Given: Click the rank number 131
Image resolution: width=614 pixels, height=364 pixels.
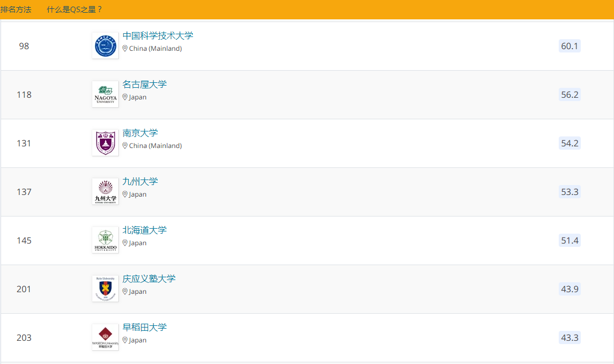Looking at the screenshot, I should point(24,143).
